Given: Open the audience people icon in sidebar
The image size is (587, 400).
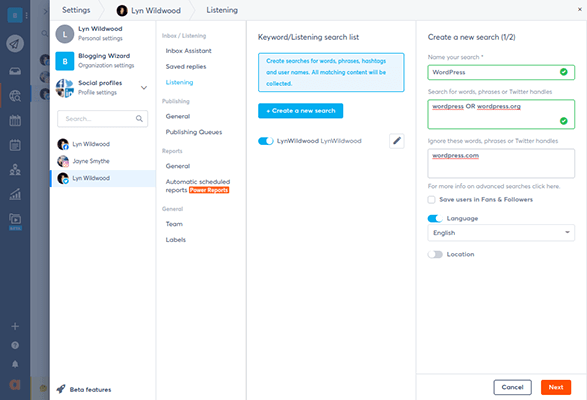Looking at the screenshot, I should (x=15, y=170).
